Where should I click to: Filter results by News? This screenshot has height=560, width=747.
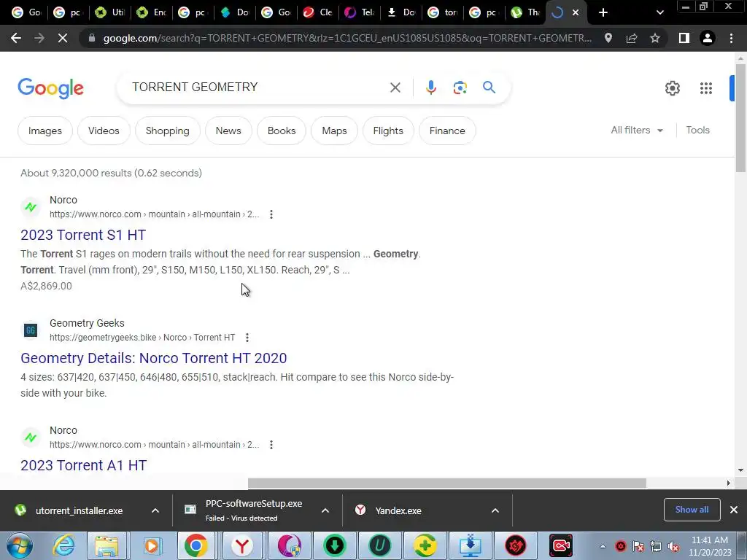tap(228, 131)
